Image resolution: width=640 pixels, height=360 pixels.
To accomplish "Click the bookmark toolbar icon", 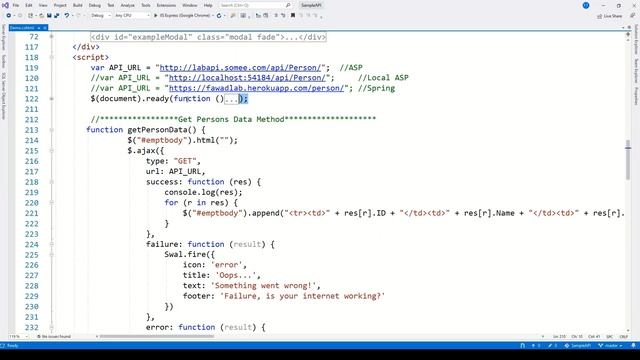I will [x=293, y=16].
